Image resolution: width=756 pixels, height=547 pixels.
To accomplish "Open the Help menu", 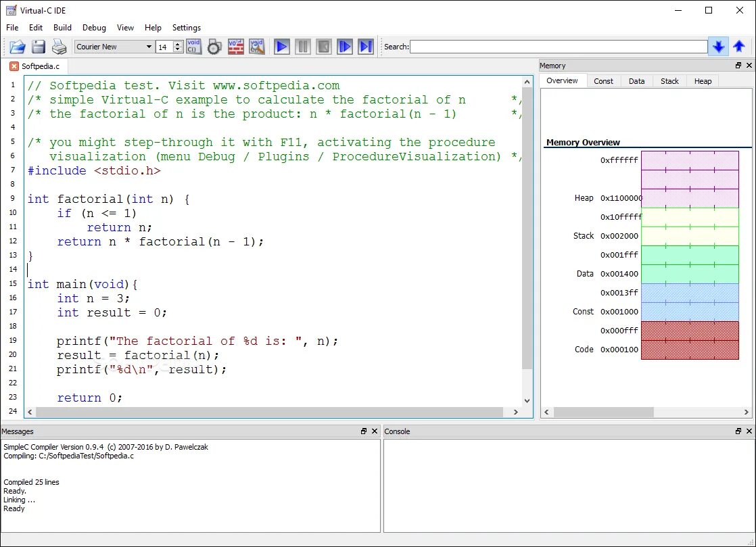I will 153,28.
